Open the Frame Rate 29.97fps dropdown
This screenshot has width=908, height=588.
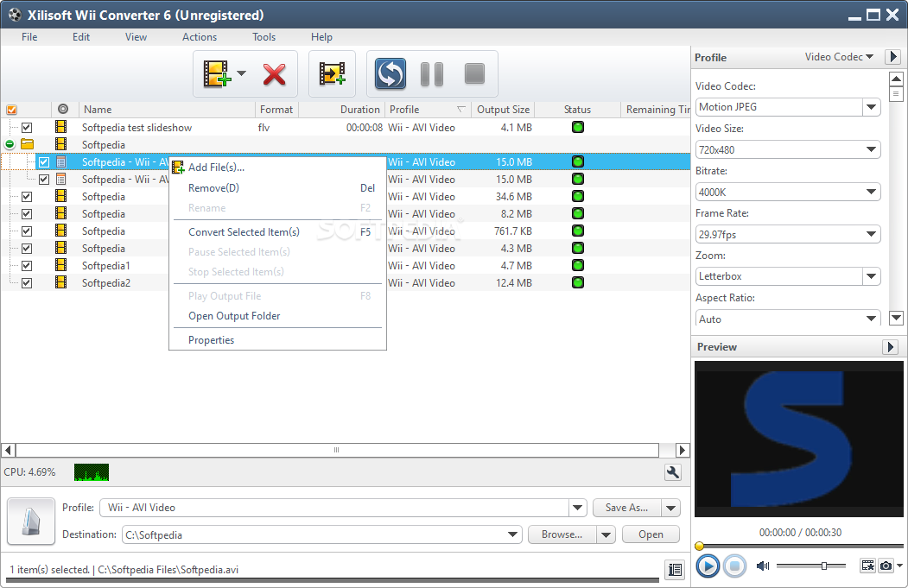[871, 234]
